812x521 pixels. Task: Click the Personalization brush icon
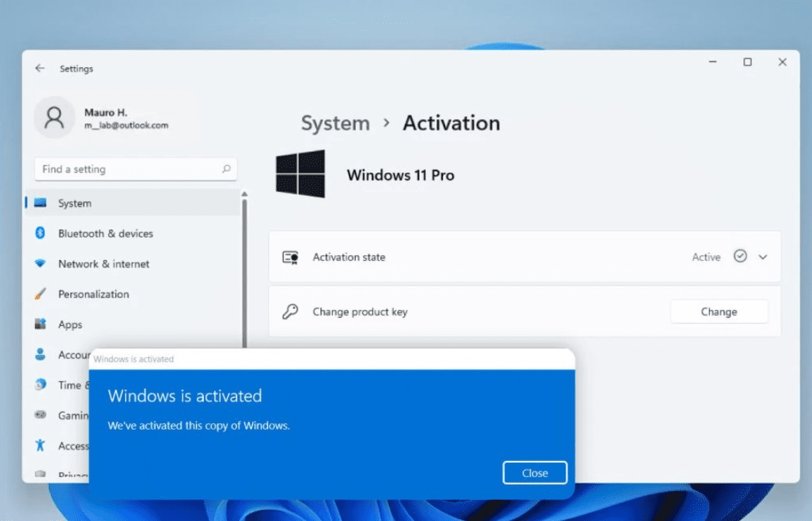(x=40, y=294)
